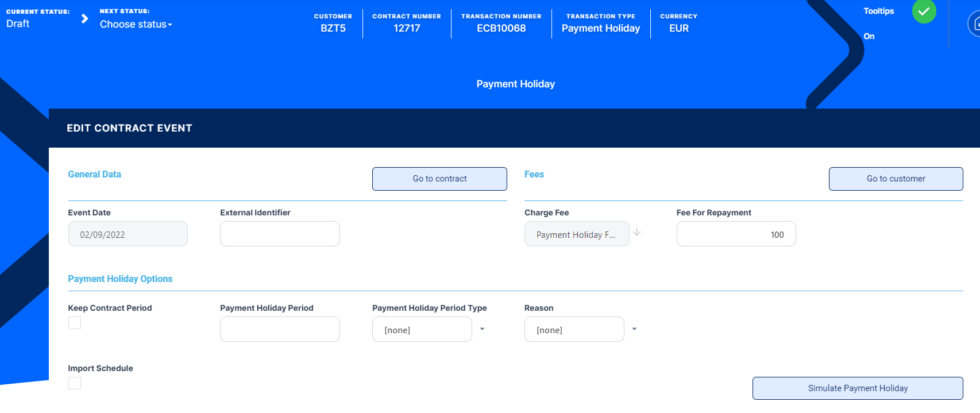Screen dimensions: 980x413
Task: Open the Choose status dropdown
Action: point(136,24)
